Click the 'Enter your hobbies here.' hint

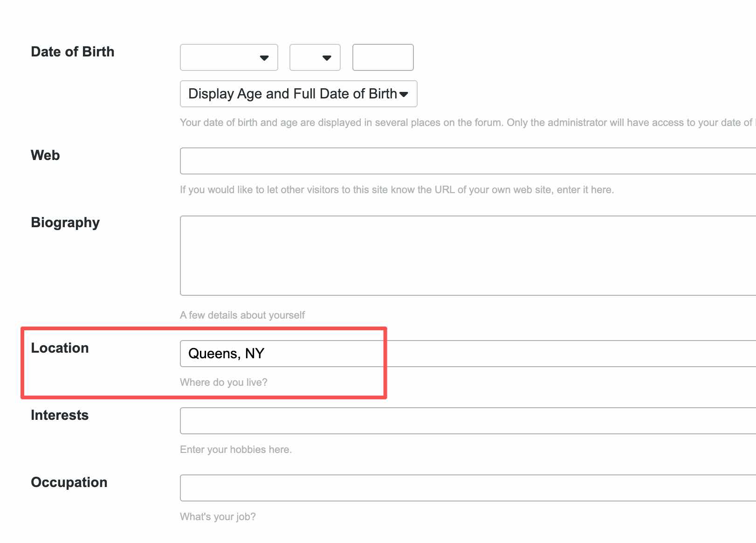coord(236,450)
